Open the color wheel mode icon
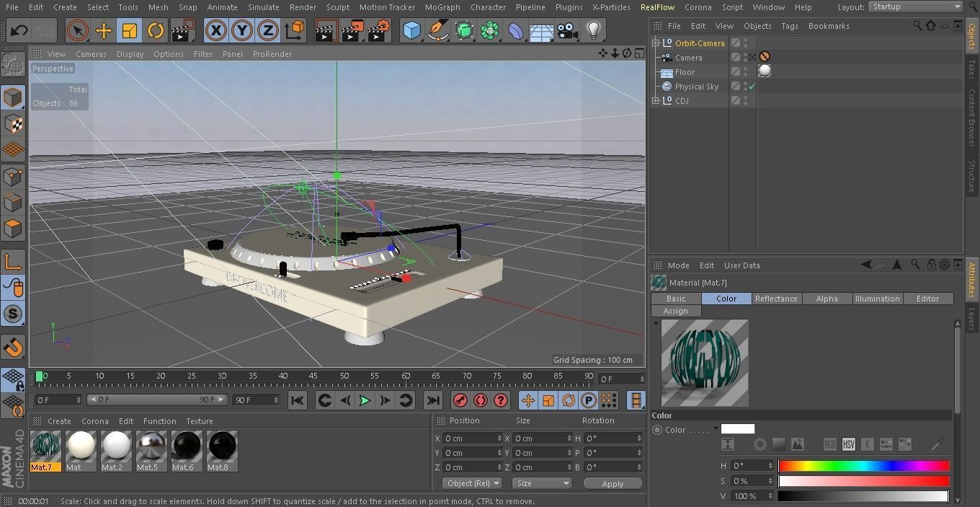The image size is (980, 507). point(759,444)
